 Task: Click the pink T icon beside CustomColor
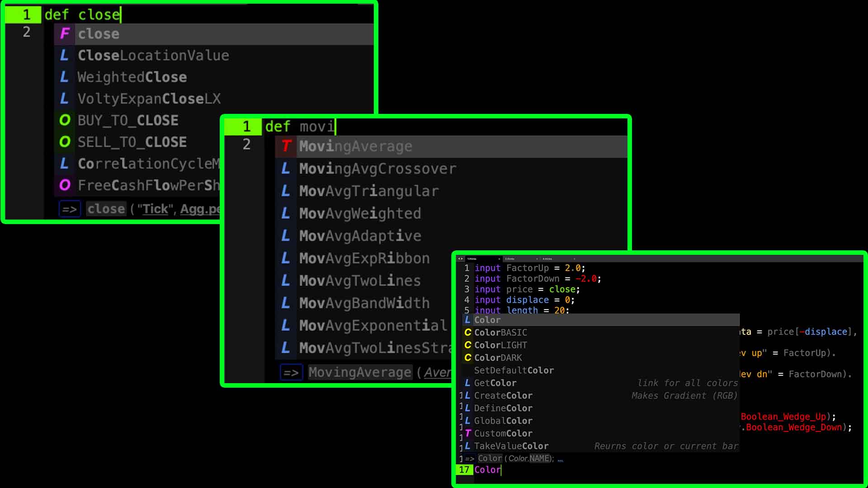pos(468,433)
